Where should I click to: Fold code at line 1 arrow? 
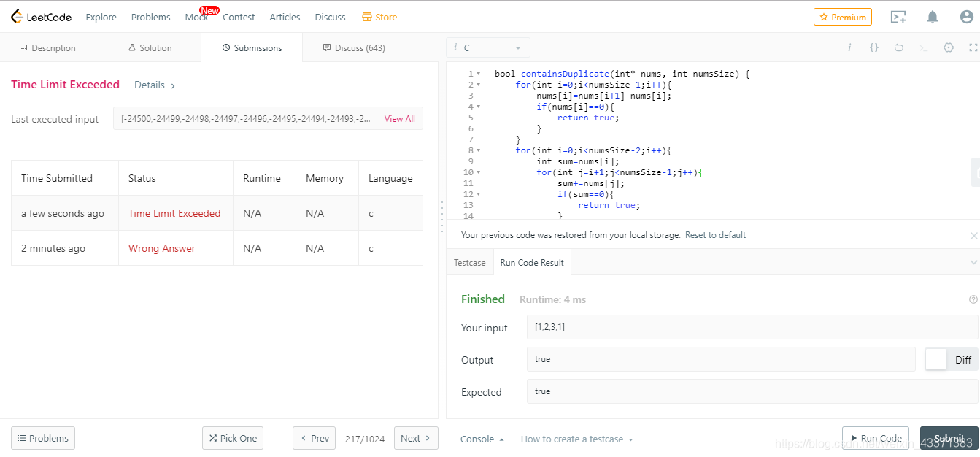pyautogui.click(x=478, y=74)
